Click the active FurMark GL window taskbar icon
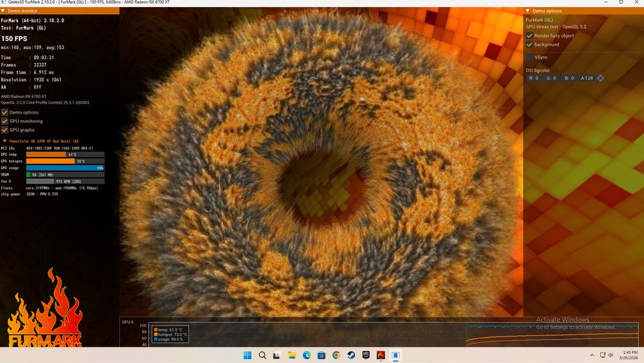This screenshot has height=363, width=644. (x=395, y=355)
